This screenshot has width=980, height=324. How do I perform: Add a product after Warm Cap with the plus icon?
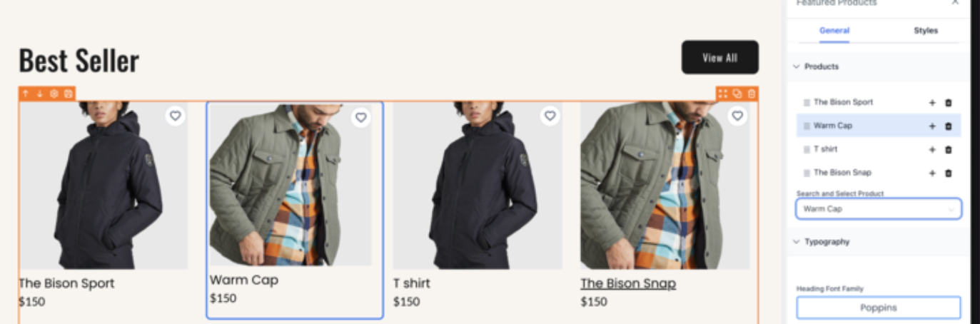[932, 126]
